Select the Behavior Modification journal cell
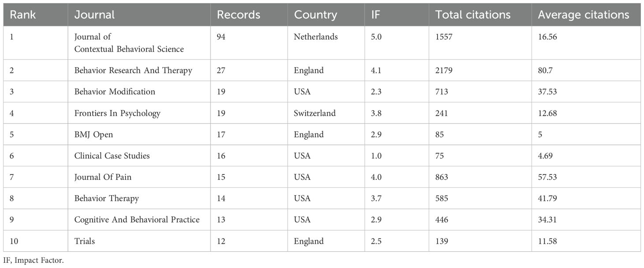644x268 pixels. point(115,92)
